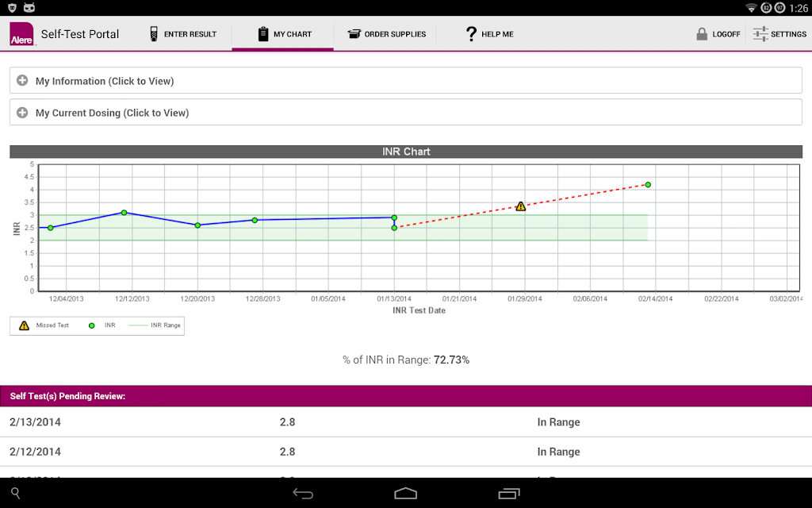The width and height of the screenshot is (812, 508).
Task: Open Settings sliders icon
Action: [760, 33]
